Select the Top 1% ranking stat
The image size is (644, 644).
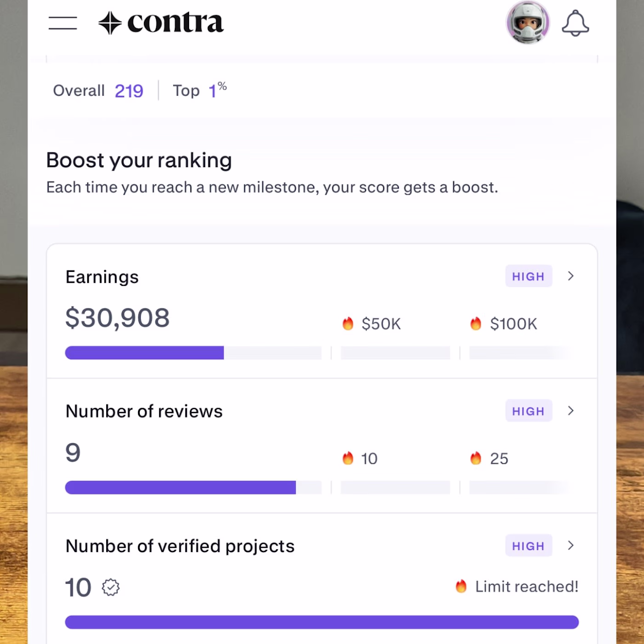(x=200, y=90)
